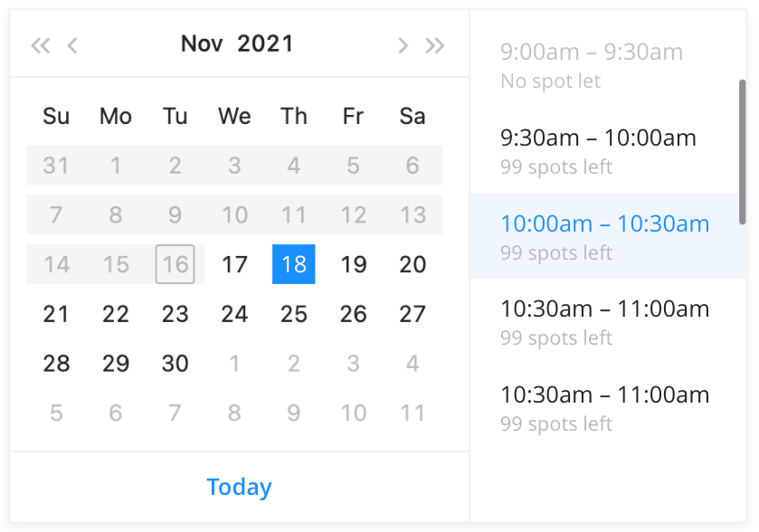759x532 pixels.
Task: Jump to next year double-right arrow
Action: click(x=434, y=45)
